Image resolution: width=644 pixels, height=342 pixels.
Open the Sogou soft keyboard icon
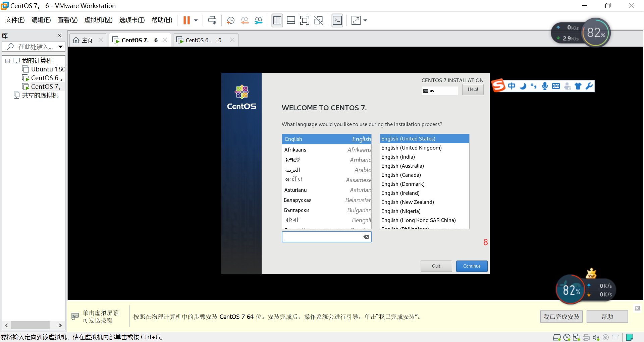click(x=556, y=86)
